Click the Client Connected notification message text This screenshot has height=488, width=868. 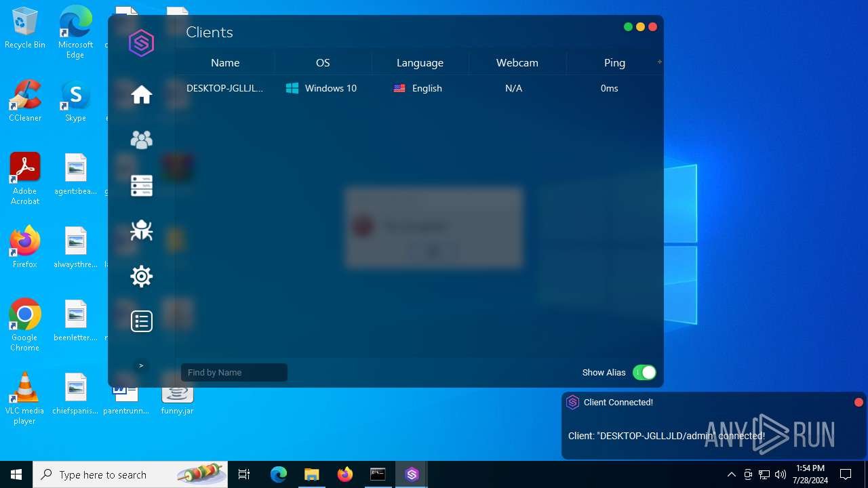pos(667,436)
